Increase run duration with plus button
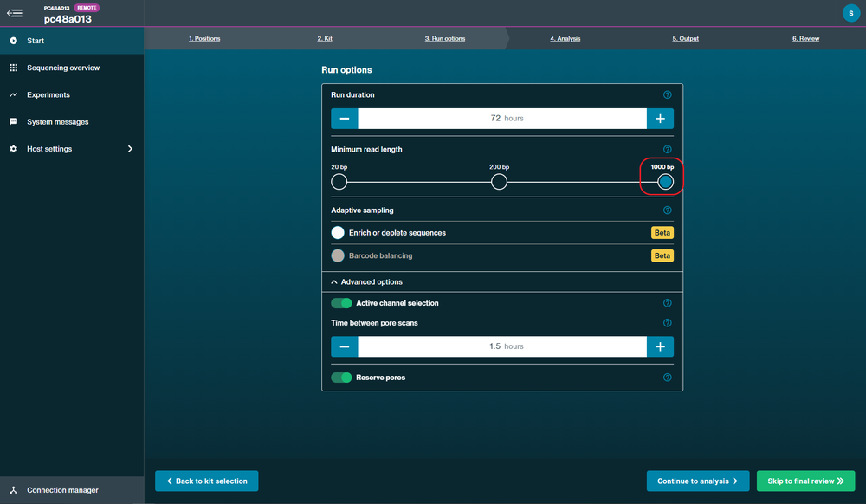The width and height of the screenshot is (866, 504). point(660,119)
